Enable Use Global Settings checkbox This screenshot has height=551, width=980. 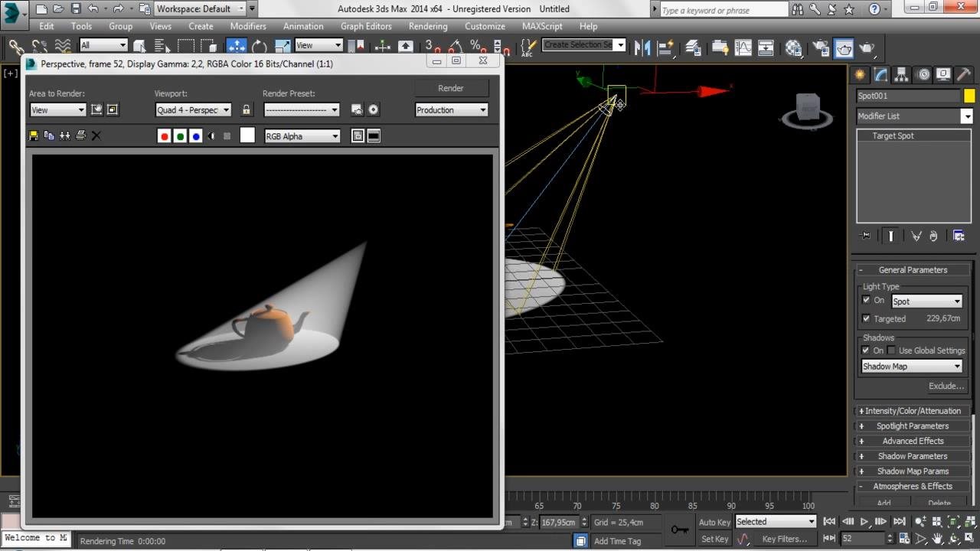click(x=891, y=350)
